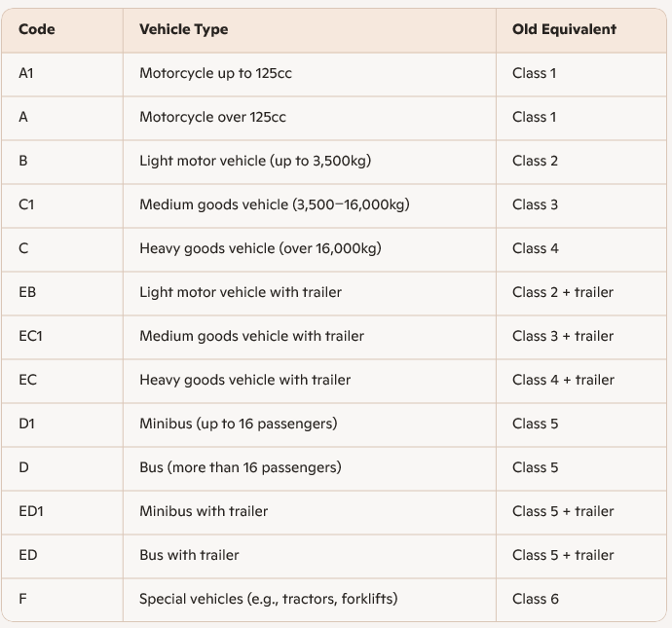The height and width of the screenshot is (628, 672).
Task: Click the Light motor vehicle (up to 3,500kg) cell
Action: [x=310, y=162]
